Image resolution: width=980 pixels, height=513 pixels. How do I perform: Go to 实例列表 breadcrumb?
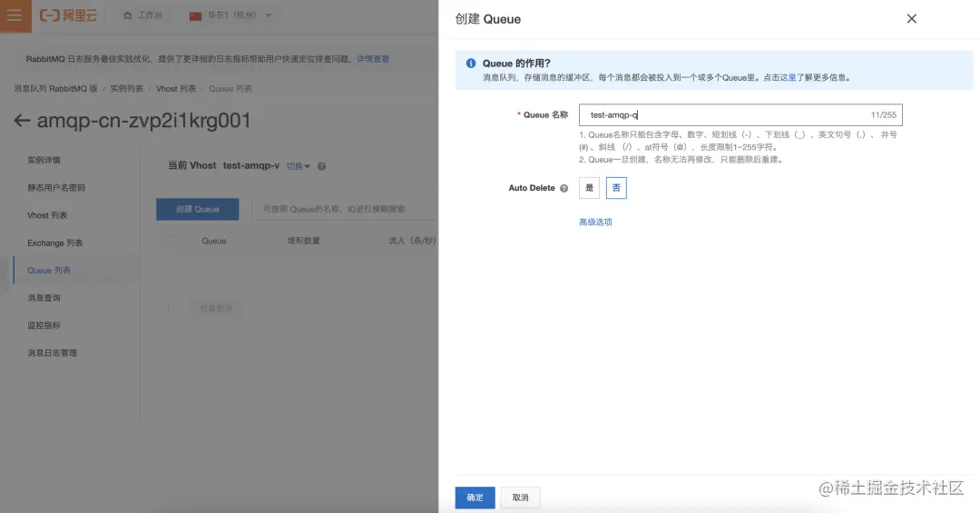[x=127, y=89]
